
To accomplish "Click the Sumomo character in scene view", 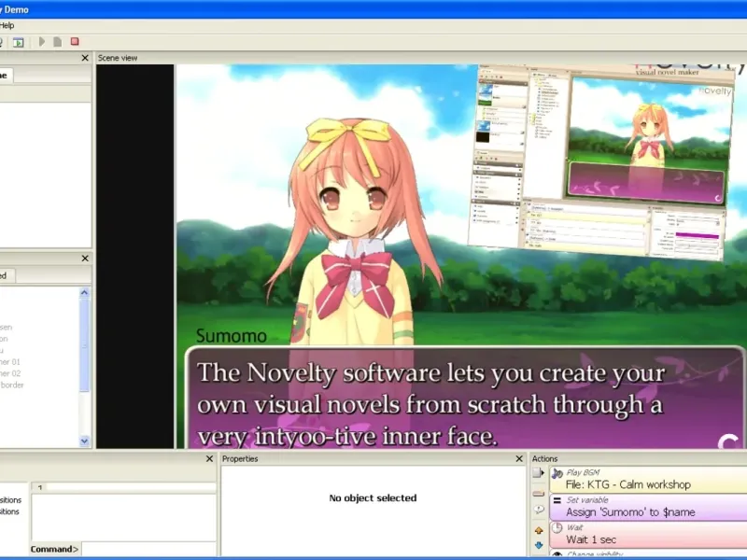I will click(x=354, y=231).
